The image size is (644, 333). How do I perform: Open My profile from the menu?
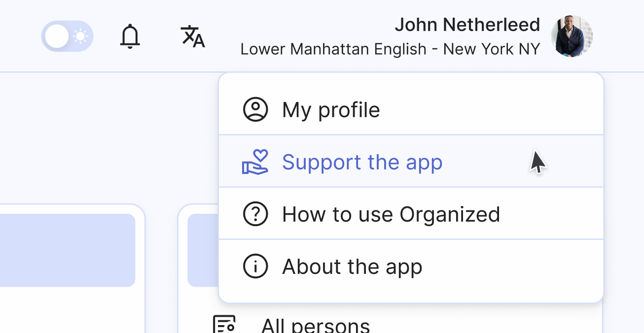330,109
